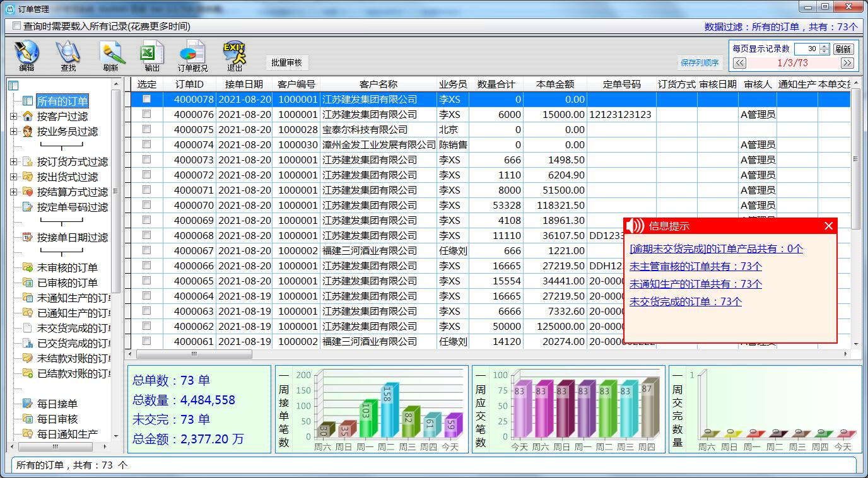Viewport: 868px width, 478px height.
Task: Open the 逾期未交货完成 overdue orders link
Action: 717,248
